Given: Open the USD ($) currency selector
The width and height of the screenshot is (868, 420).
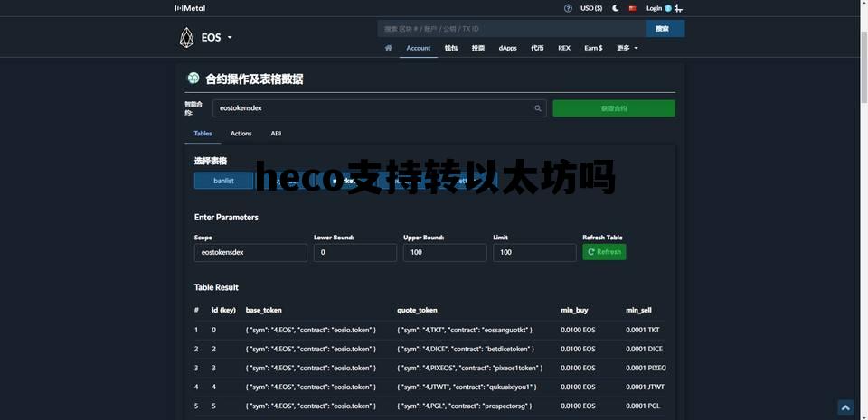Looking at the screenshot, I should point(591,8).
